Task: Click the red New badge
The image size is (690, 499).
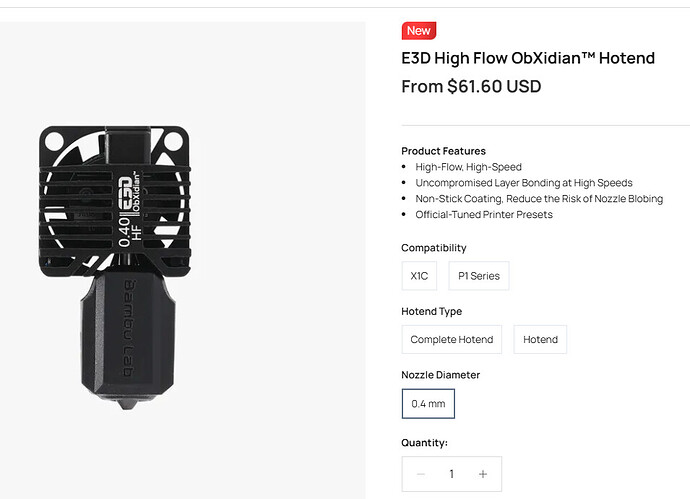Action: [418, 31]
